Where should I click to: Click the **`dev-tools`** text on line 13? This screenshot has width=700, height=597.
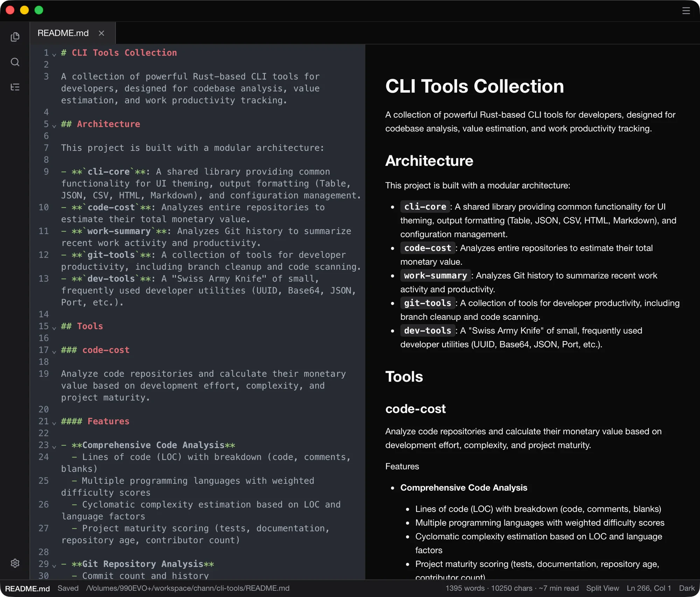pyautogui.click(x=111, y=279)
